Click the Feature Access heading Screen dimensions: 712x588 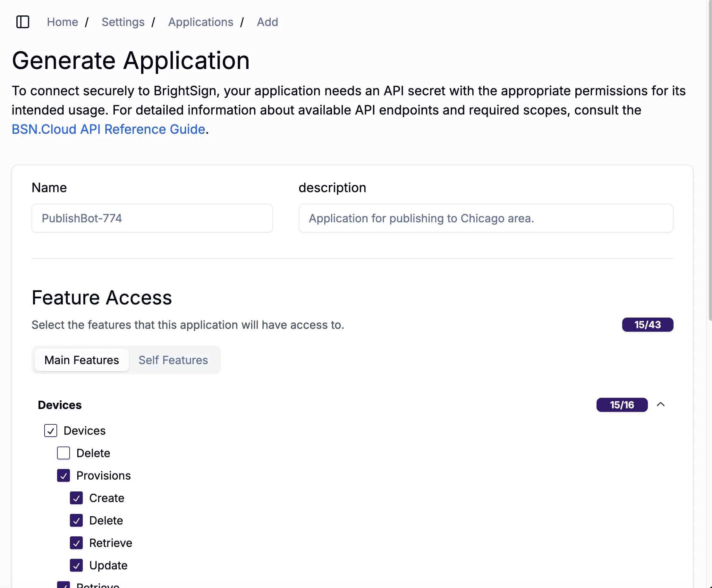[x=102, y=298]
